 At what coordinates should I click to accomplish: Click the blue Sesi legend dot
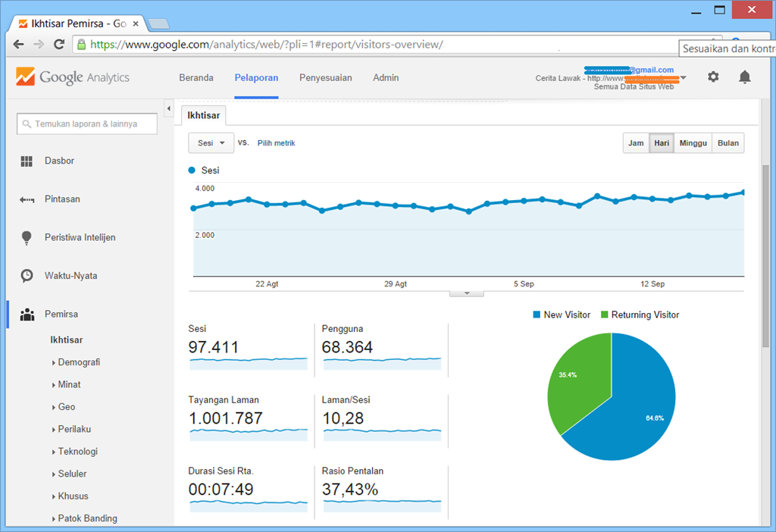192,171
